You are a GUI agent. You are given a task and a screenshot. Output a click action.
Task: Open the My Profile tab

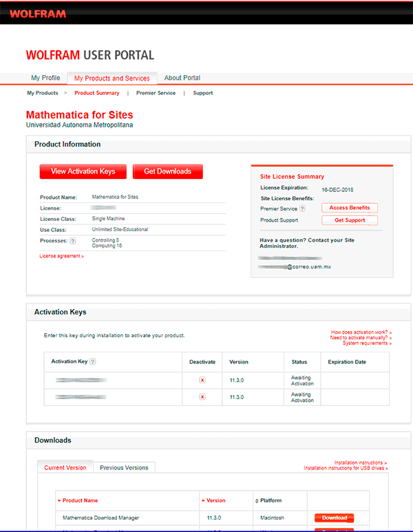pos(45,78)
